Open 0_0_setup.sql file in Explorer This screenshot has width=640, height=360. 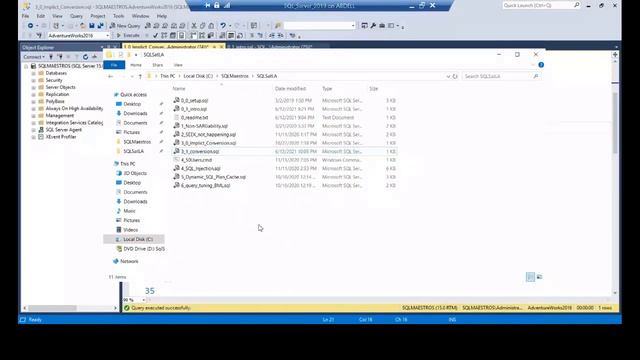(x=194, y=100)
